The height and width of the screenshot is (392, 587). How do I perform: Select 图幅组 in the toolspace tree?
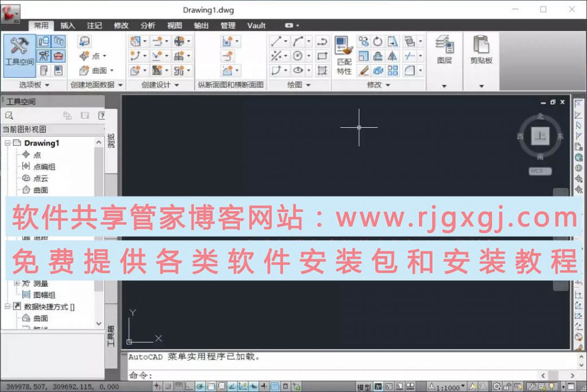click(44, 295)
